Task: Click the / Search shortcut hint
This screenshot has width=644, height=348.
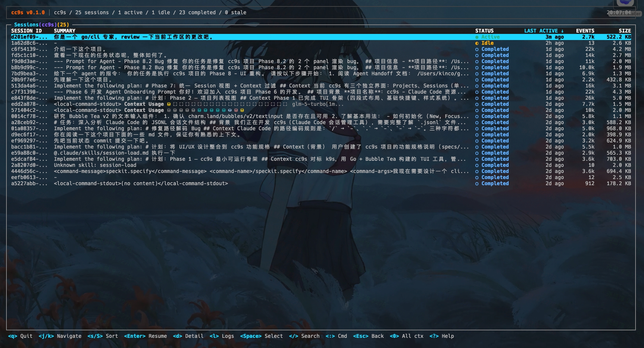Action: pos(304,336)
